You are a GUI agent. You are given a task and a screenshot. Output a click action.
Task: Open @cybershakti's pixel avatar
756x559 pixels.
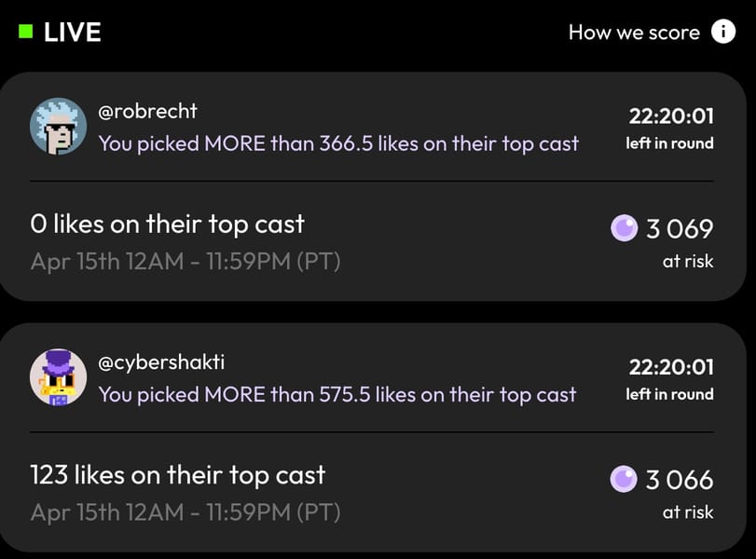pos(59,377)
